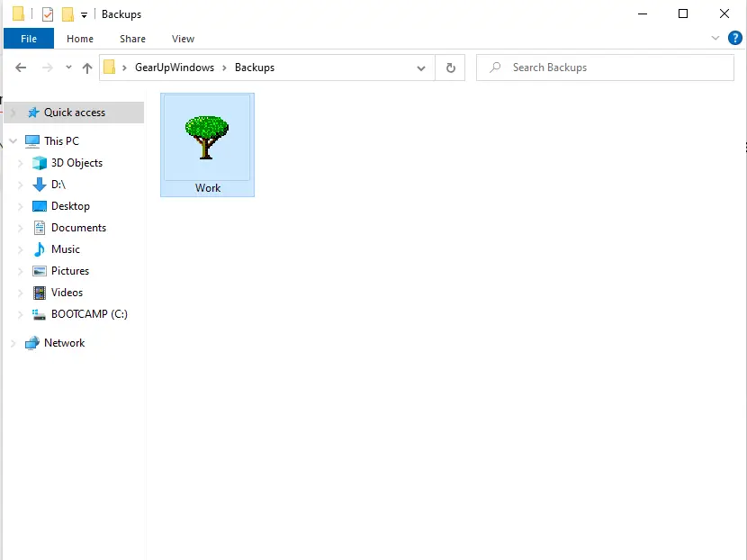
Task: Switch to the View ribbon tab
Action: click(183, 39)
